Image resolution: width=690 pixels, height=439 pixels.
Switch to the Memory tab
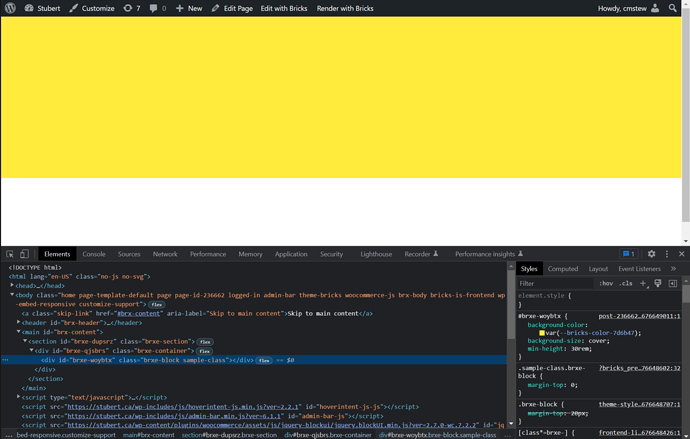pyautogui.click(x=250, y=254)
